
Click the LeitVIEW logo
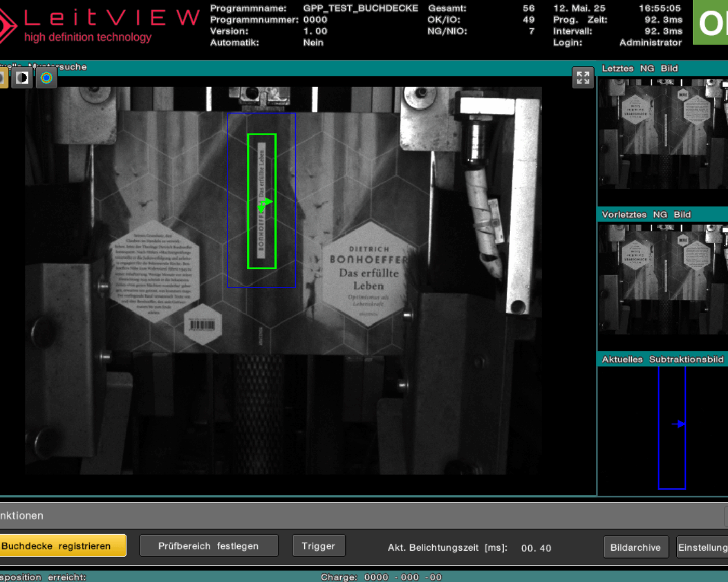(x=100, y=25)
